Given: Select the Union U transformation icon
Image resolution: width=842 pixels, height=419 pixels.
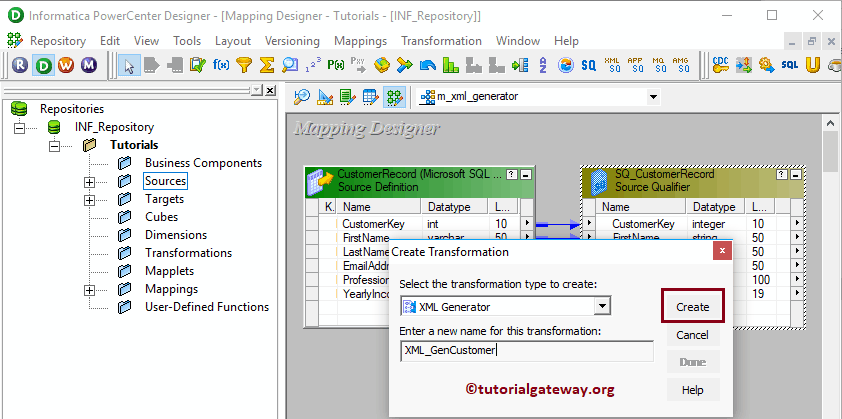Looking at the screenshot, I should click(813, 66).
